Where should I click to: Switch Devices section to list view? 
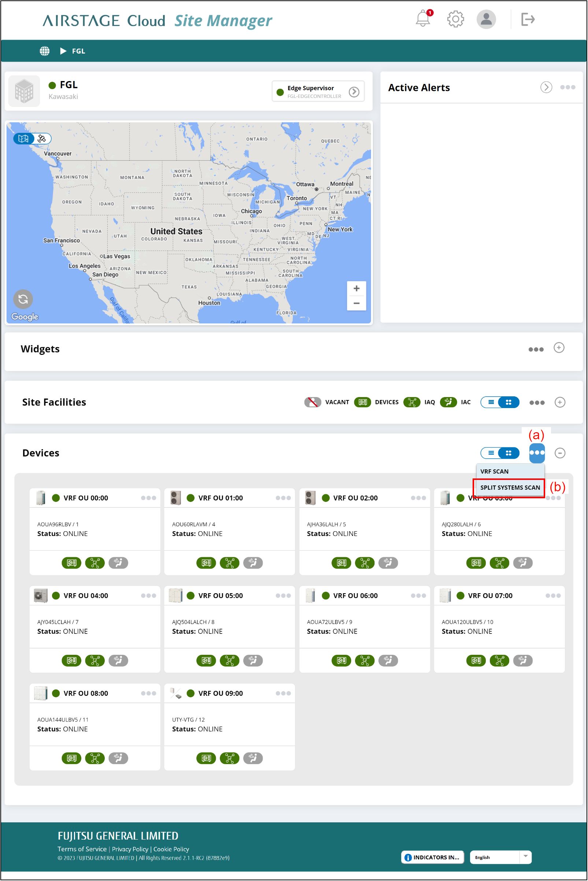click(x=491, y=453)
